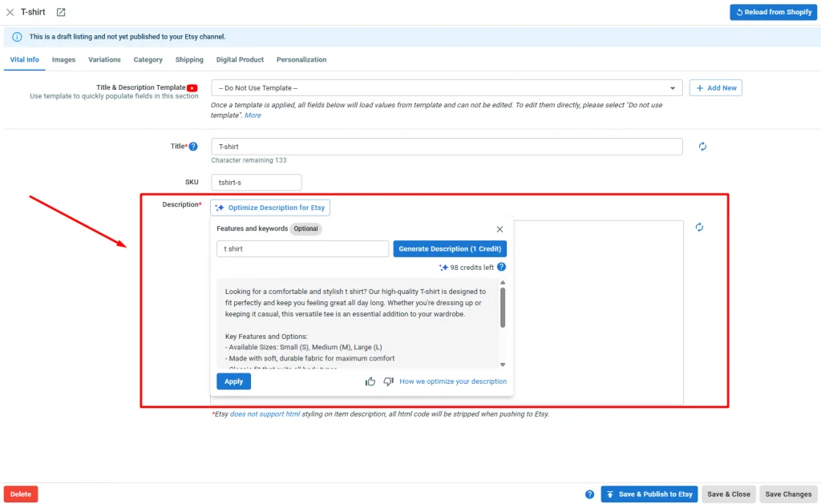Dismiss the description generator popup
The width and height of the screenshot is (821, 504).
[499, 228]
